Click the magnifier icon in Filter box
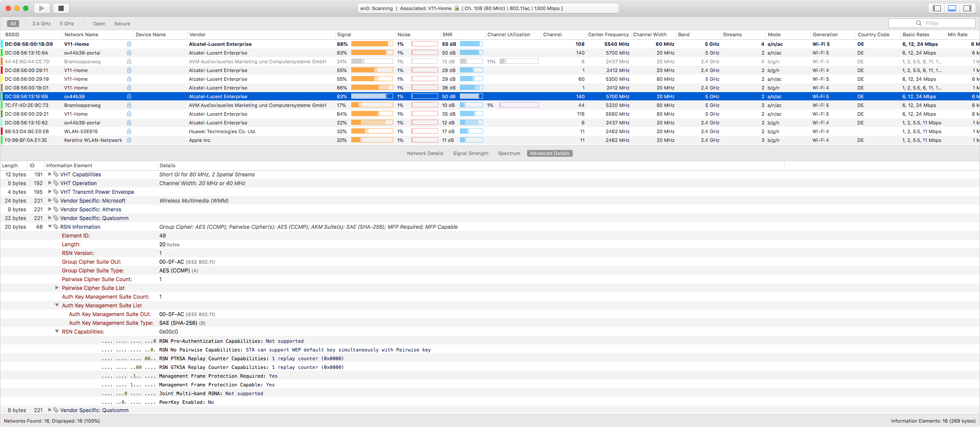This screenshot has width=980, height=427. 918,24
